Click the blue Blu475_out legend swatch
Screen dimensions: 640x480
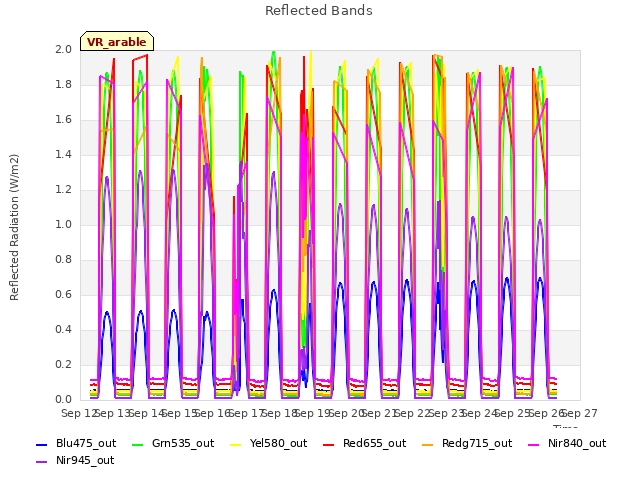coord(42,444)
